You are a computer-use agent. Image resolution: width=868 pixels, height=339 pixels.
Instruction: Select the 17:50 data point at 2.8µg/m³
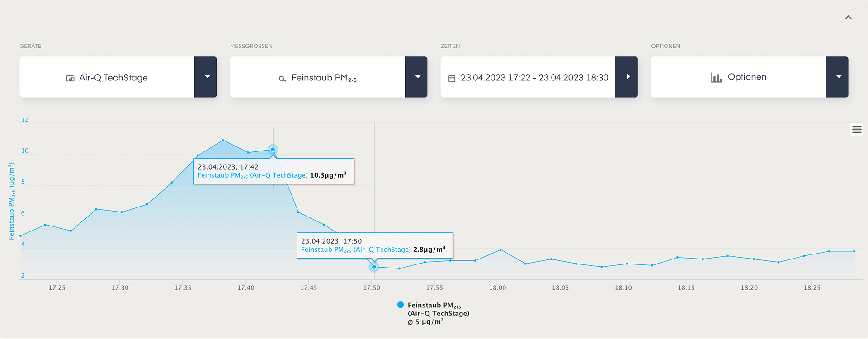(x=374, y=267)
